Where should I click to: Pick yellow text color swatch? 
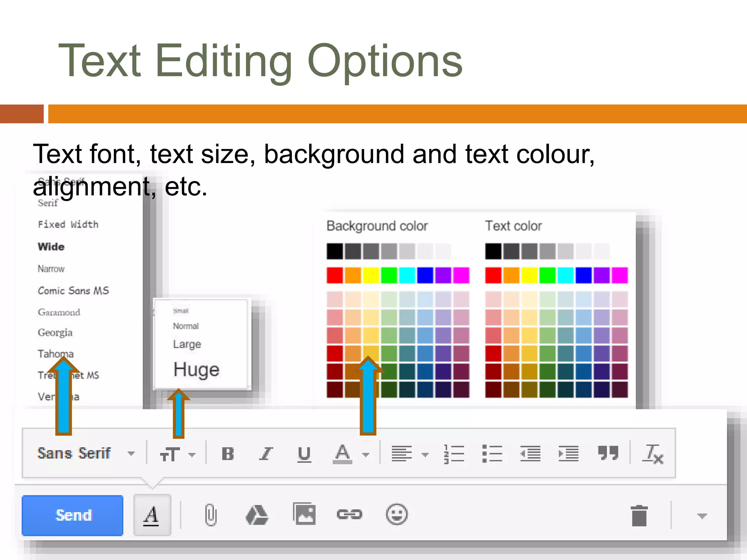click(x=529, y=275)
